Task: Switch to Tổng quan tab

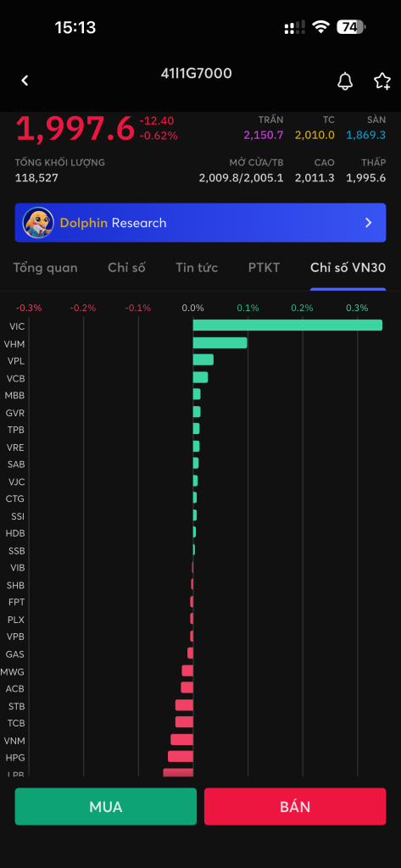Action: pos(46,268)
